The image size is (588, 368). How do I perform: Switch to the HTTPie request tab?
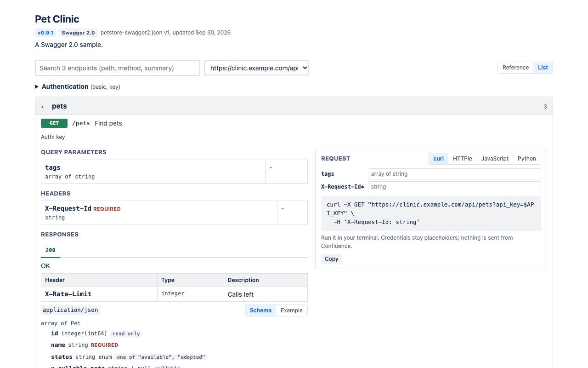[463, 159]
